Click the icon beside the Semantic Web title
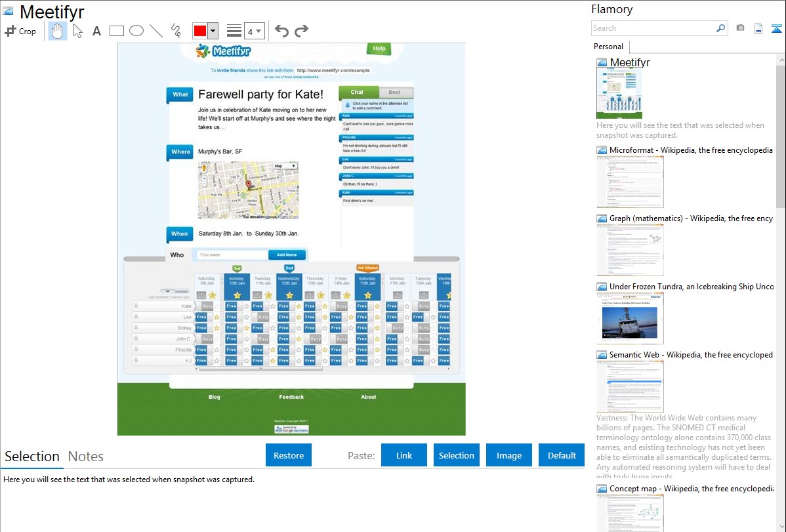This screenshot has height=532, width=786. [602, 355]
